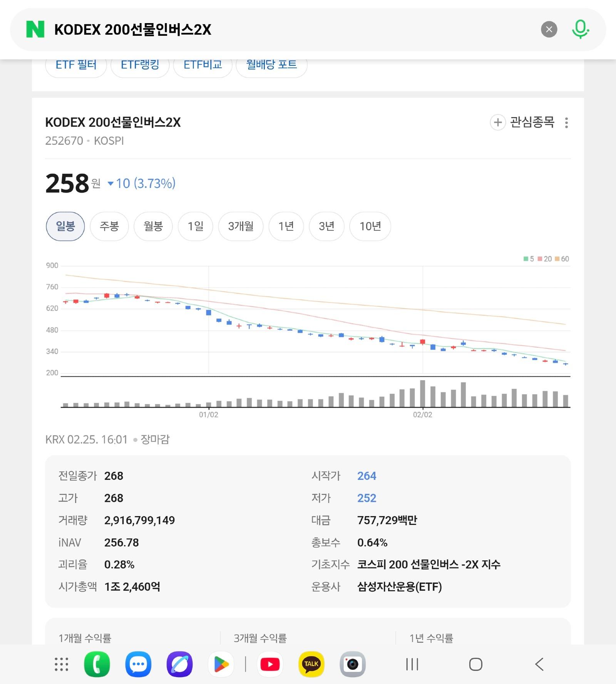Open the three-dot more options menu

(x=566, y=122)
